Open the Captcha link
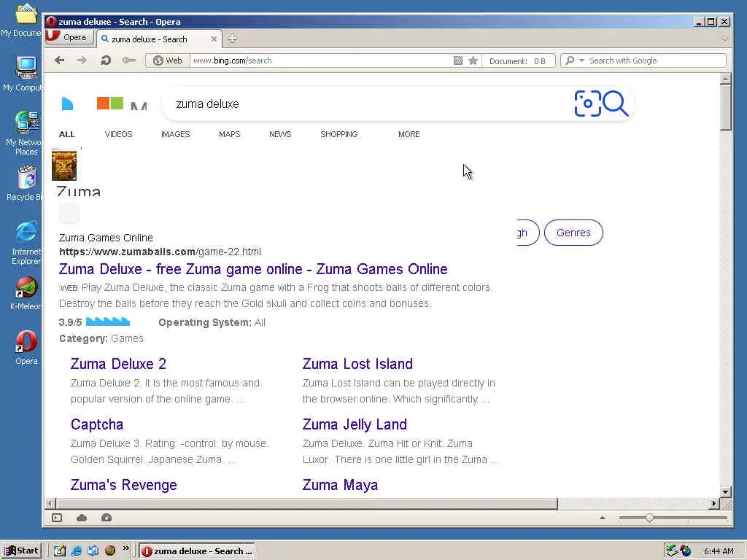The width and height of the screenshot is (747, 560). (97, 424)
